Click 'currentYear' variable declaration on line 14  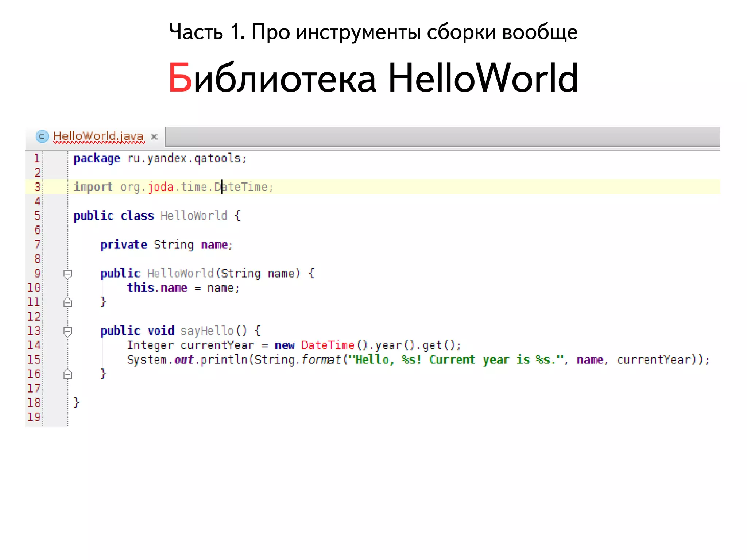pyautogui.click(x=217, y=345)
